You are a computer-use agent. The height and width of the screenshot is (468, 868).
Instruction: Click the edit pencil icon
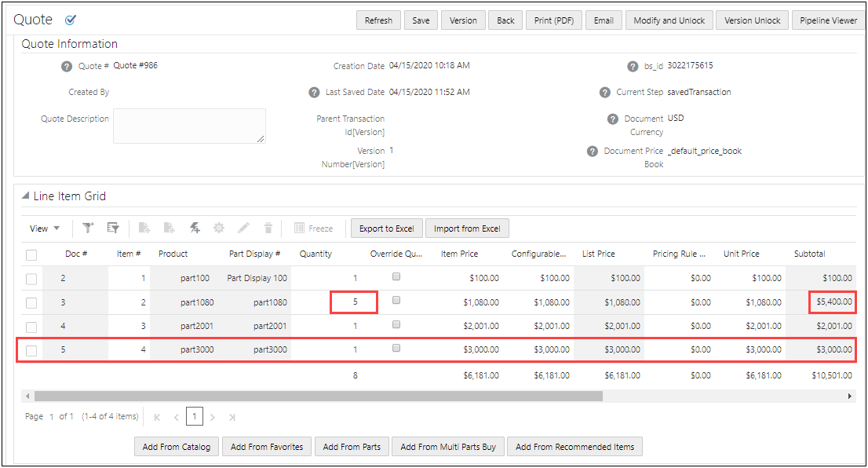click(243, 228)
